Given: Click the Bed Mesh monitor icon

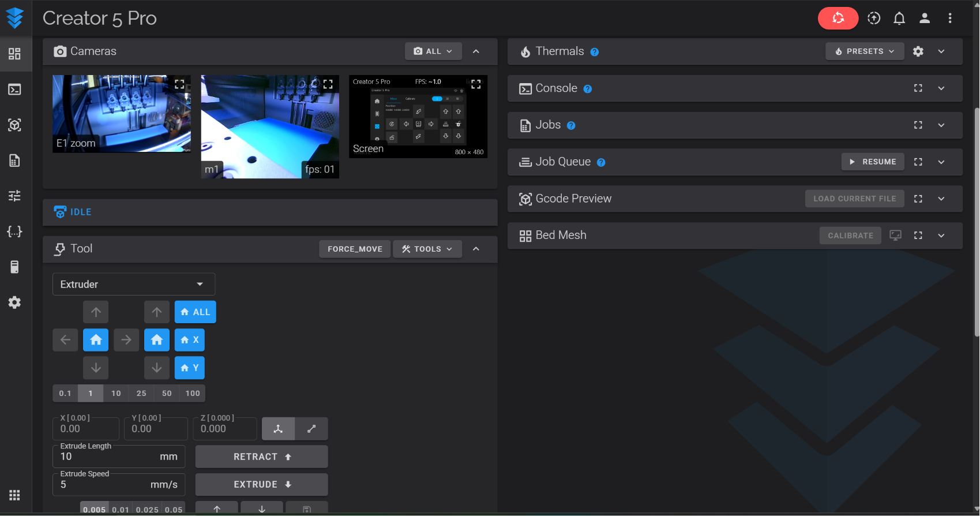Looking at the screenshot, I should 895,235.
